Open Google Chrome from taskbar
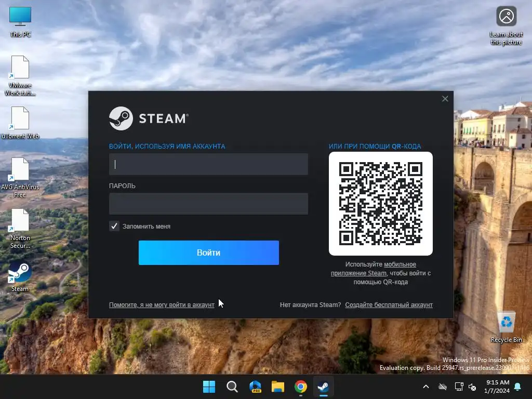Image resolution: width=532 pixels, height=399 pixels. 301,387
